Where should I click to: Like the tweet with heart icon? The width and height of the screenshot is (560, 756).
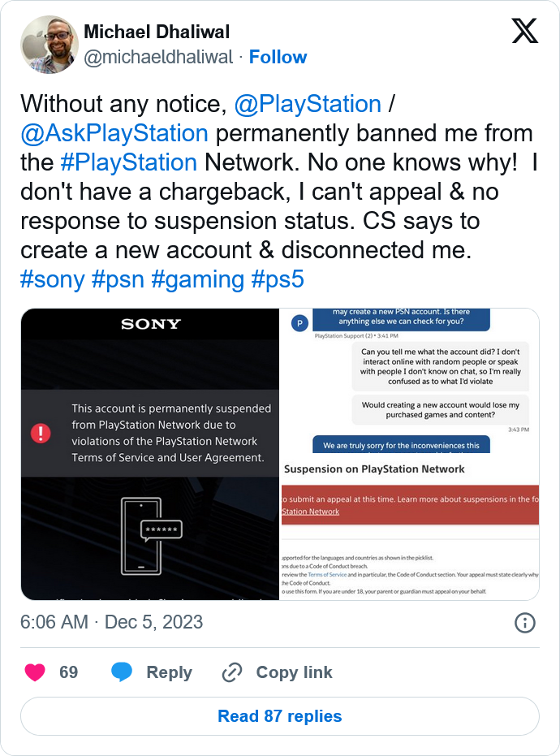click(x=35, y=672)
